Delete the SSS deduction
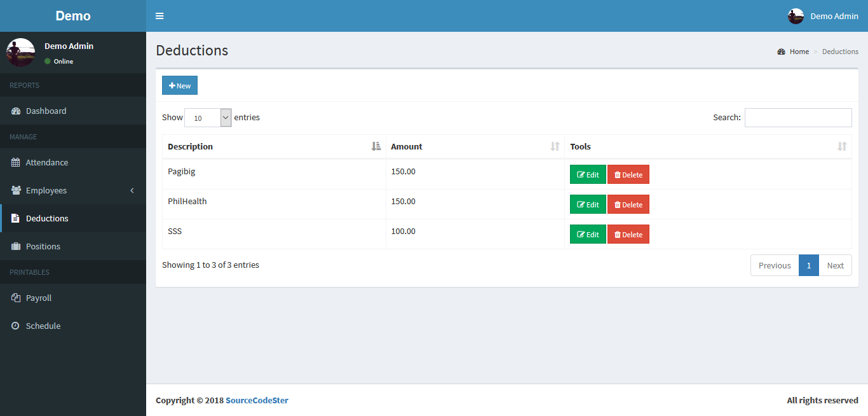The width and height of the screenshot is (868, 416). [628, 234]
